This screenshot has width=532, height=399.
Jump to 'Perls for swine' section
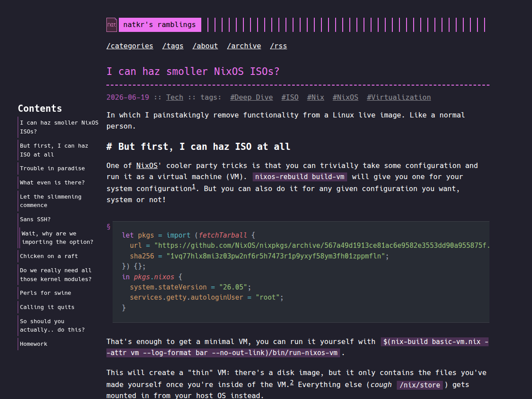tap(46, 293)
